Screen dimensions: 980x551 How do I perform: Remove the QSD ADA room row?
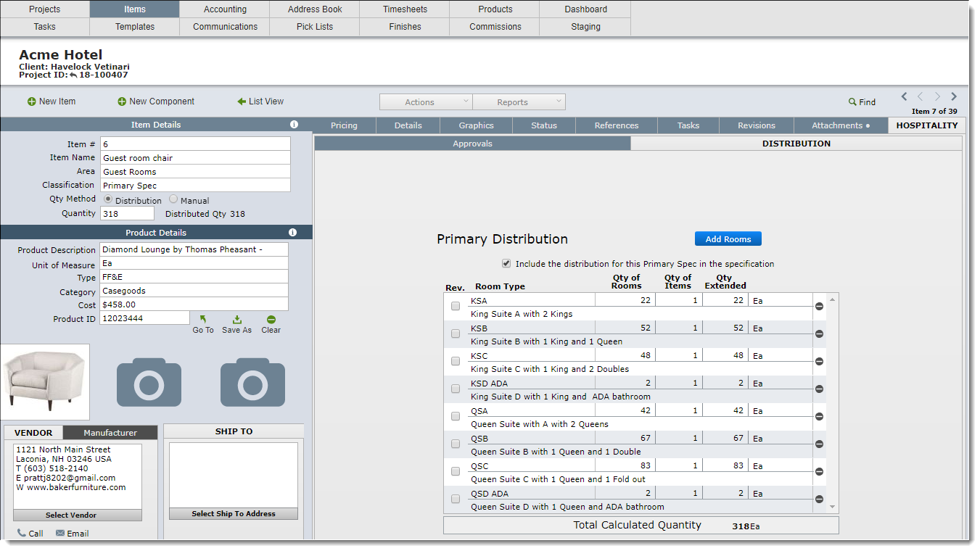(x=819, y=500)
